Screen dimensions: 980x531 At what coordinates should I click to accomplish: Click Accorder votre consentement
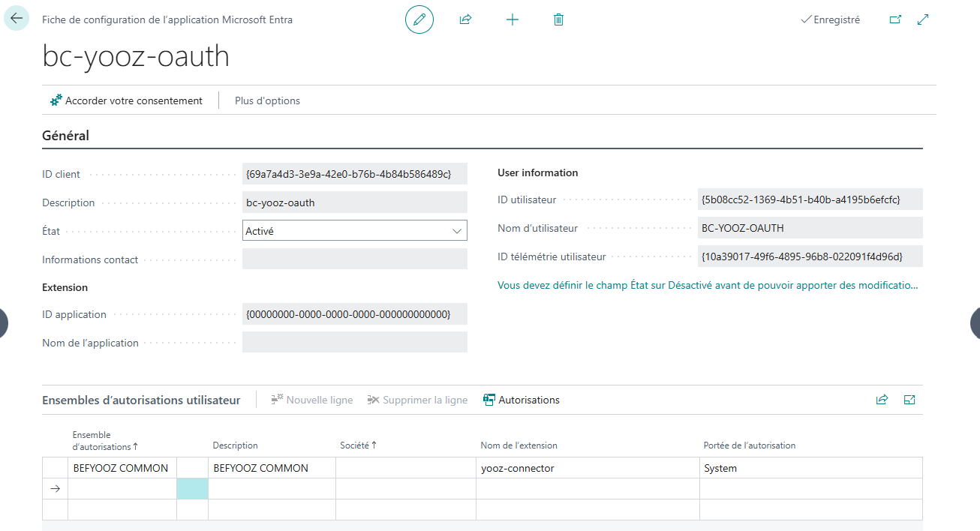click(126, 100)
